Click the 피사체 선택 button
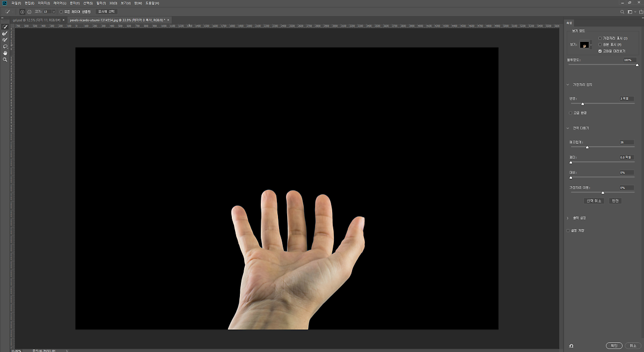644x352 pixels. point(106,11)
